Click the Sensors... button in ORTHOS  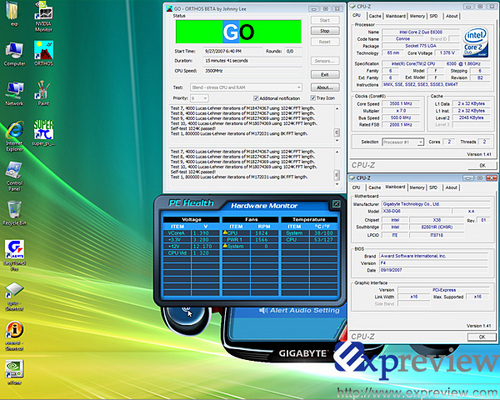325,61
